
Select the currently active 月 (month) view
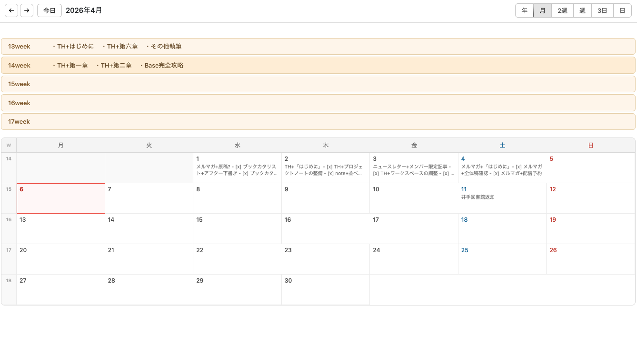coord(542,10)
